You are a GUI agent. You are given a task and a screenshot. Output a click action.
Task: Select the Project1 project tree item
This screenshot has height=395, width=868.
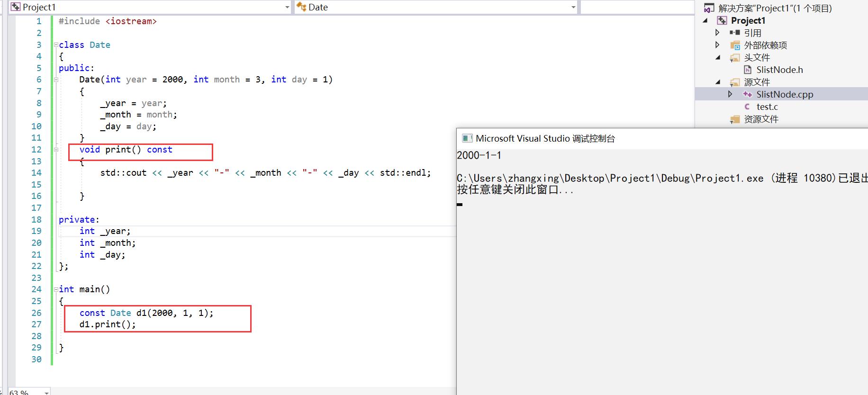pyautogui.click(x=748, y=20)
